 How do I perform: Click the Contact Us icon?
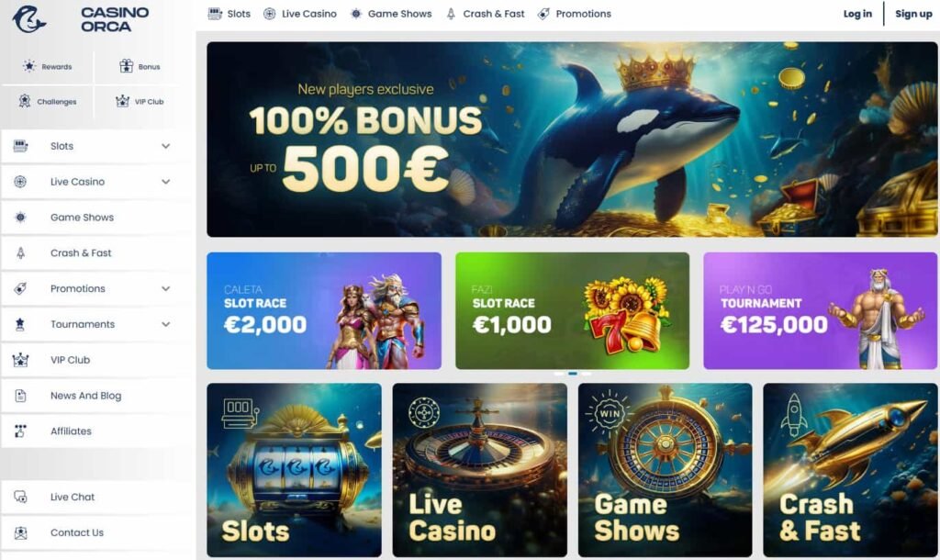[x=20, y=532]
